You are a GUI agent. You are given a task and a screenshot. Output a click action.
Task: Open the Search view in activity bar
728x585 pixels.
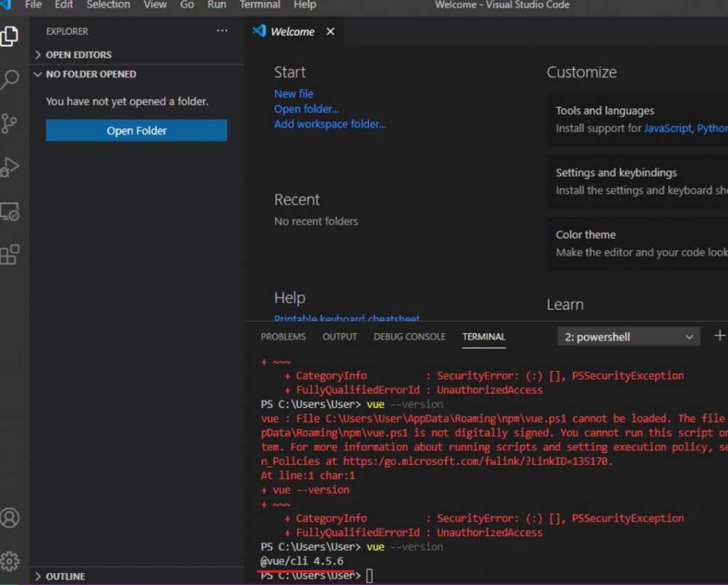coord(9,80)
